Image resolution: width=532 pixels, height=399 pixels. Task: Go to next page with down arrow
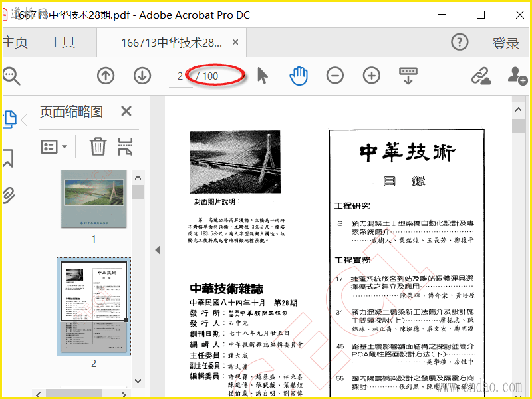click(142, 76)
